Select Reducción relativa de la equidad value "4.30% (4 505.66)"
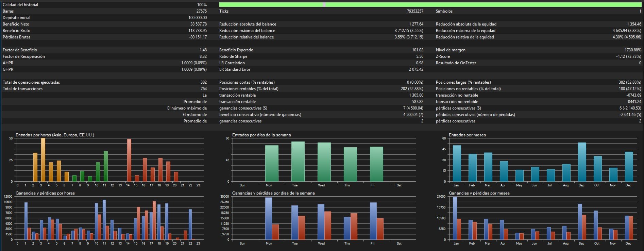The height and width of the screenshot is (251, 644). [x=627, y=37]
